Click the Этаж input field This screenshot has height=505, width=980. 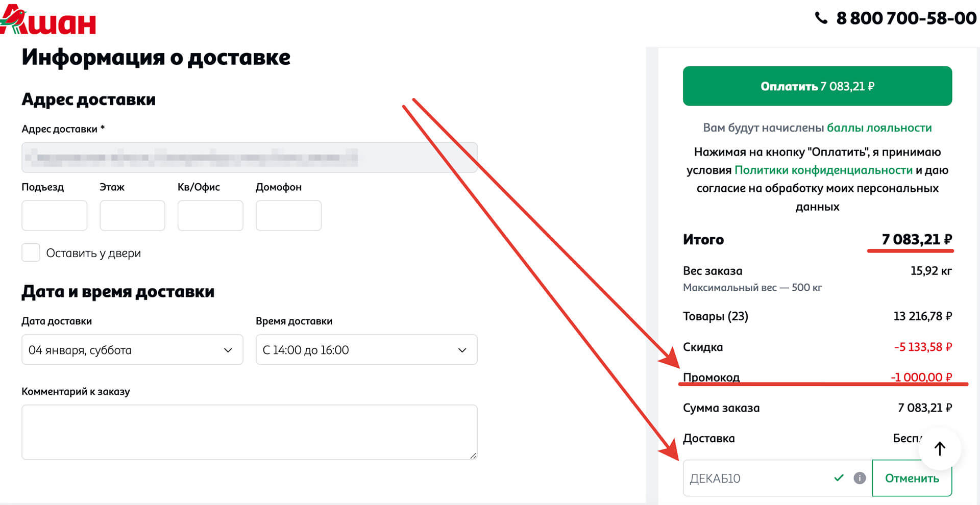pos(132,215)
